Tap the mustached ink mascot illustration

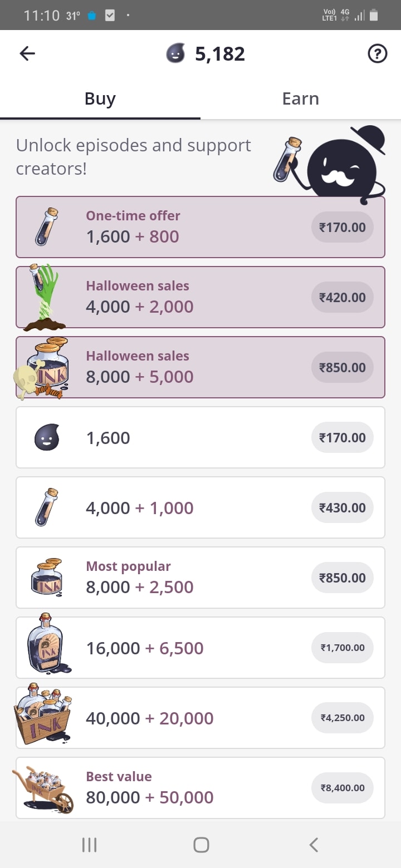pyautogui.click(x=341, y=165)
